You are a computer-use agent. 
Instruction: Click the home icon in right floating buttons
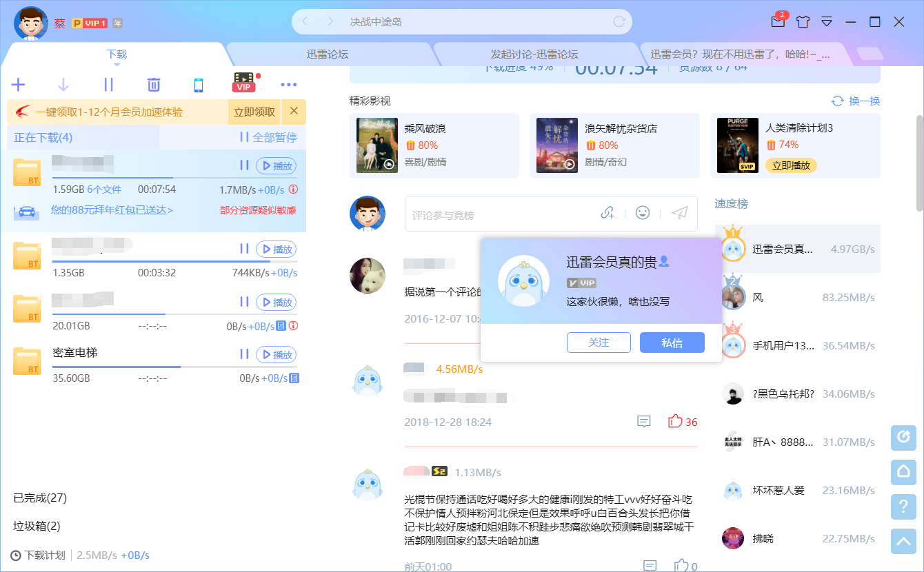click(x=903, y=471)
